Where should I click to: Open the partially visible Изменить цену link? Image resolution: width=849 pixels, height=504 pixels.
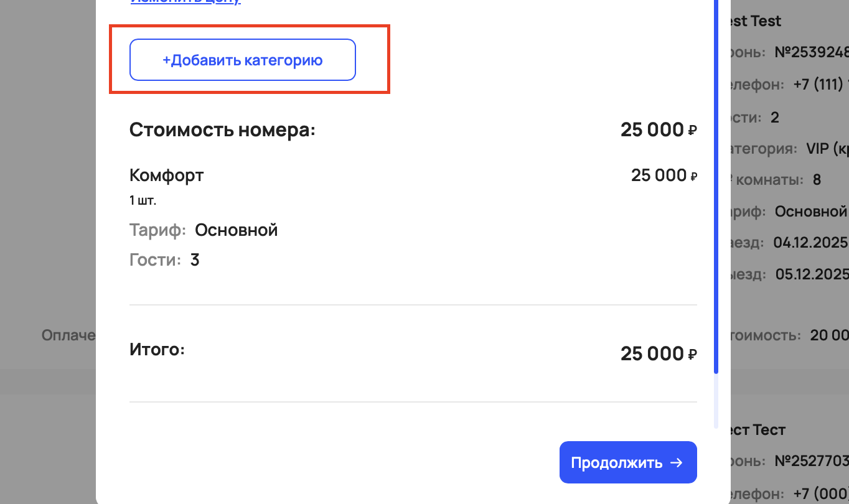click(185, 2)
